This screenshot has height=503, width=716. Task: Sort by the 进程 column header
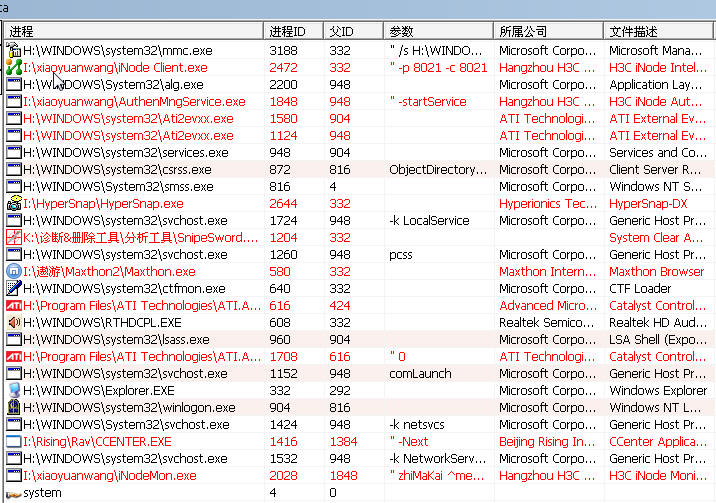(133, 31)
